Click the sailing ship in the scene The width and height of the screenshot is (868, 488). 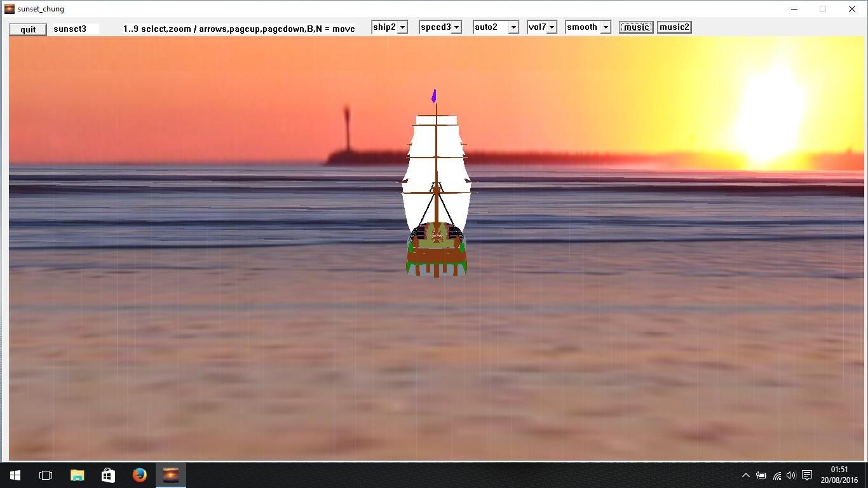tap(437, 184)
